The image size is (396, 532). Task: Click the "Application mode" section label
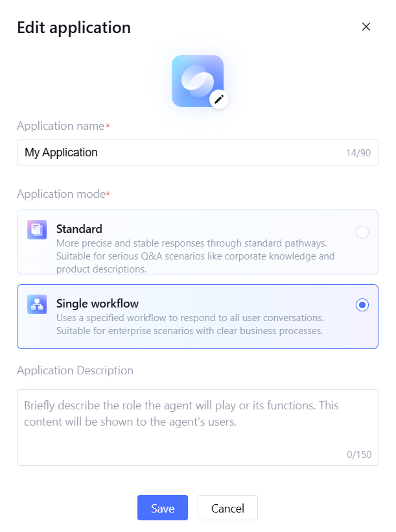tap(61, 194)
